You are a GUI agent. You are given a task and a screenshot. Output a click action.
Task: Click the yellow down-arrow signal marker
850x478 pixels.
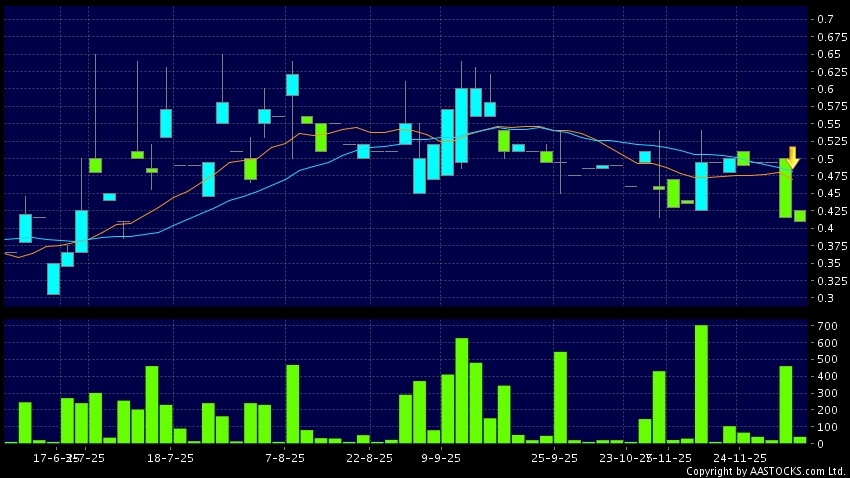click(792, 157)
